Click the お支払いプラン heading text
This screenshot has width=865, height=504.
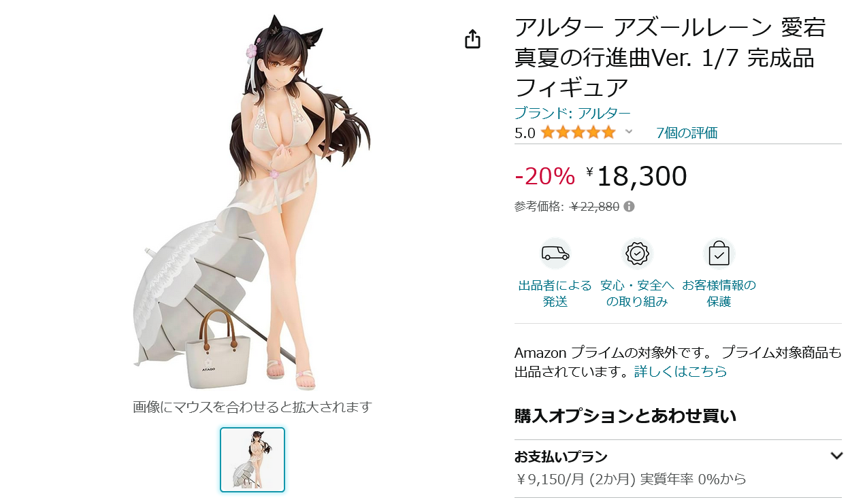(561, 456)
